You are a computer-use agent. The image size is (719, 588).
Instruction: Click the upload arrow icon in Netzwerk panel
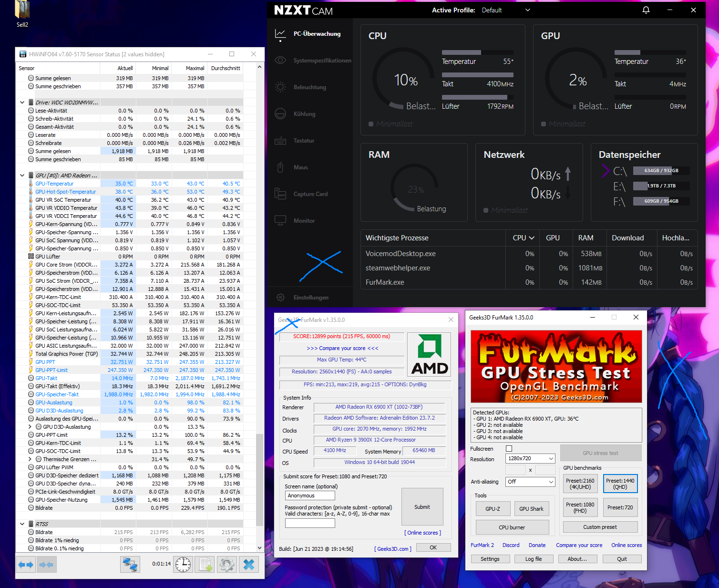567,174
